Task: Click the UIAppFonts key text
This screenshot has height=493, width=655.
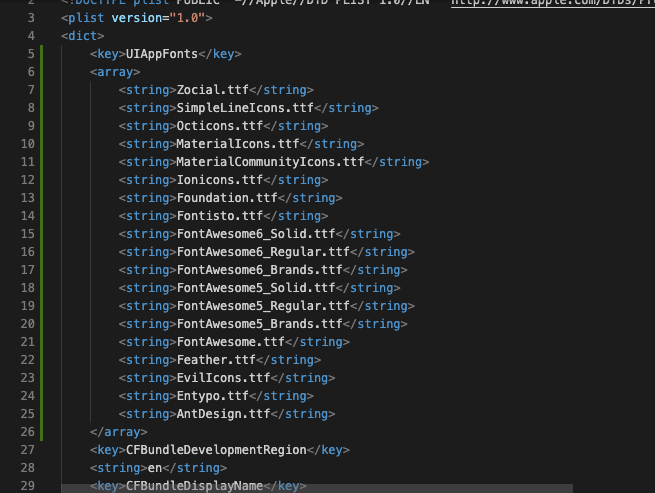Action: point(162,54)
